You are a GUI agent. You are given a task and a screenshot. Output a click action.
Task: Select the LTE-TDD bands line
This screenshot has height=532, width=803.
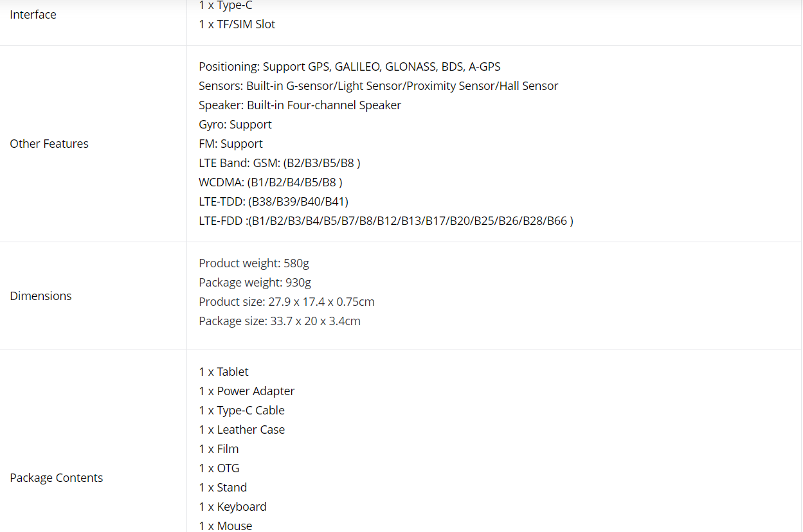[x=274, y=202]
